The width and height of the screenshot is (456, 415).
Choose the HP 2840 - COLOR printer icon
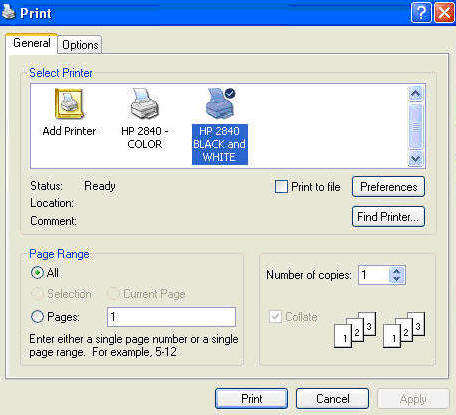point(144,104)
